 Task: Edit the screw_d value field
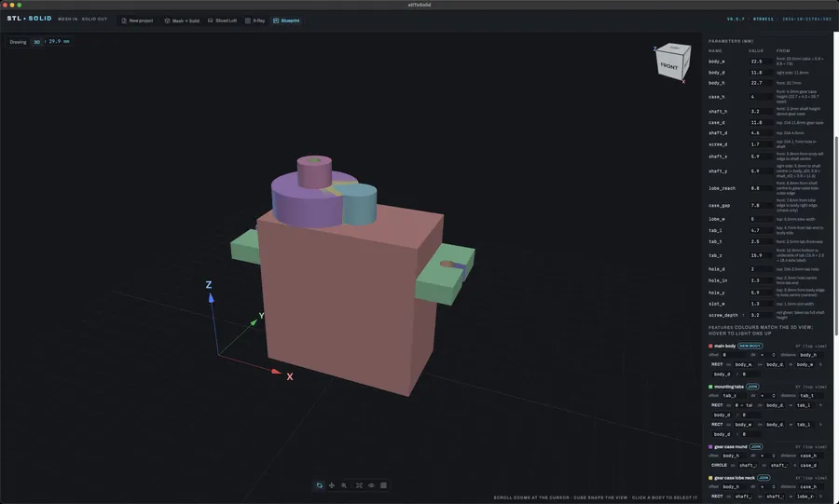pos(760,143)
